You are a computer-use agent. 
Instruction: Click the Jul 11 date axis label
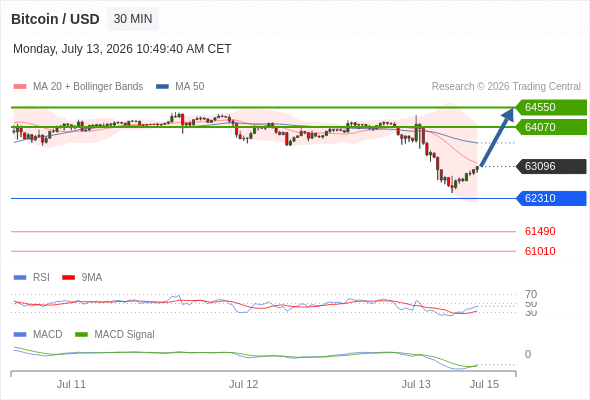pyautogui.click(x=71, y=384)
